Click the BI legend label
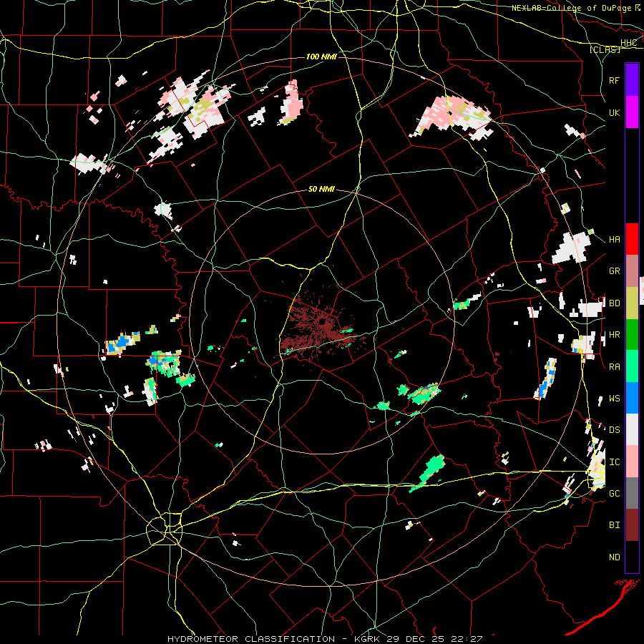 (x=614, y=525)
